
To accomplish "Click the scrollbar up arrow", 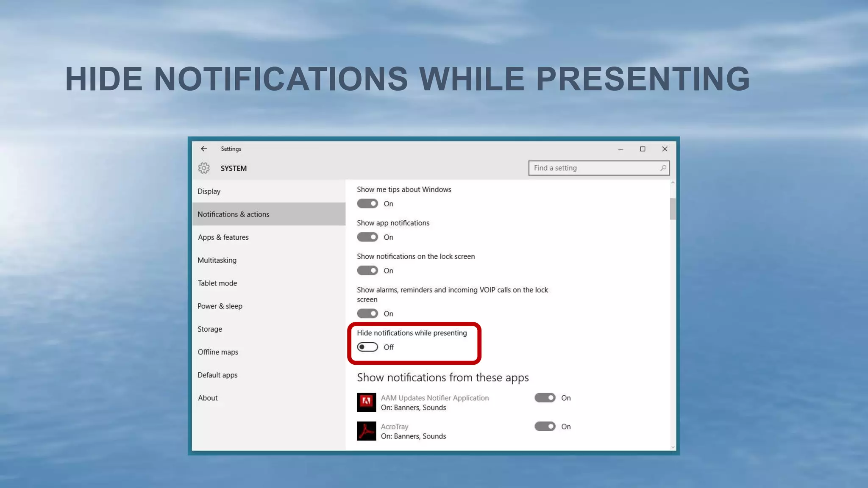I will 673,183.
